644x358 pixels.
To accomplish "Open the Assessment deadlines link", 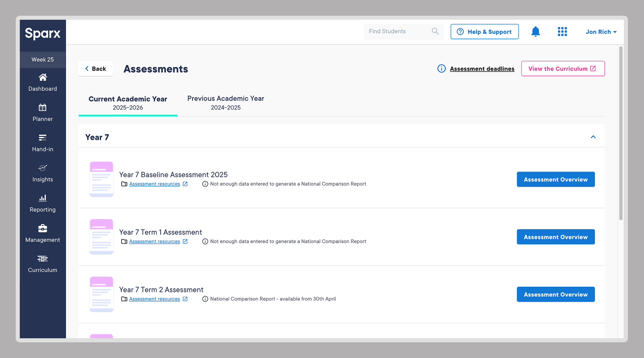I will 482,69.
